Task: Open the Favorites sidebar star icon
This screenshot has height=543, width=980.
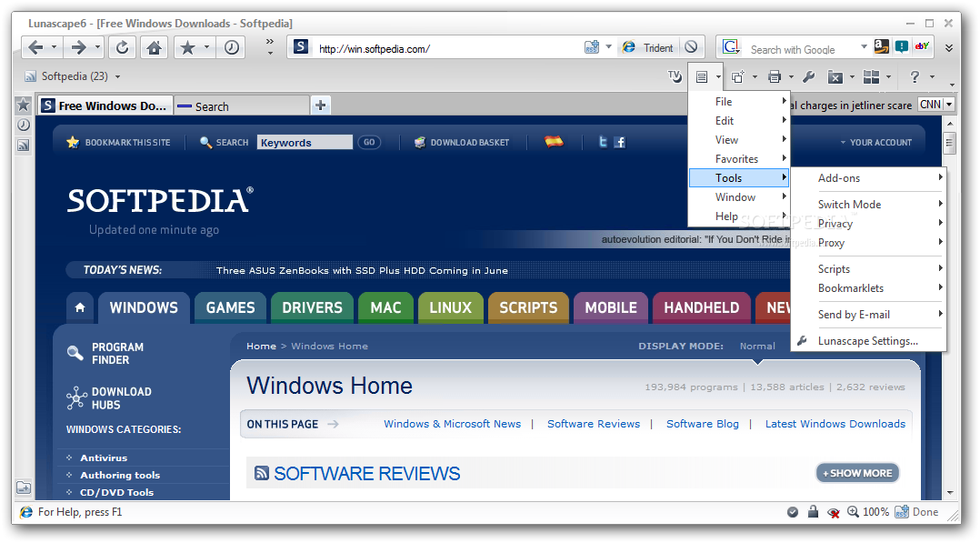Action: tap(23, 105)
